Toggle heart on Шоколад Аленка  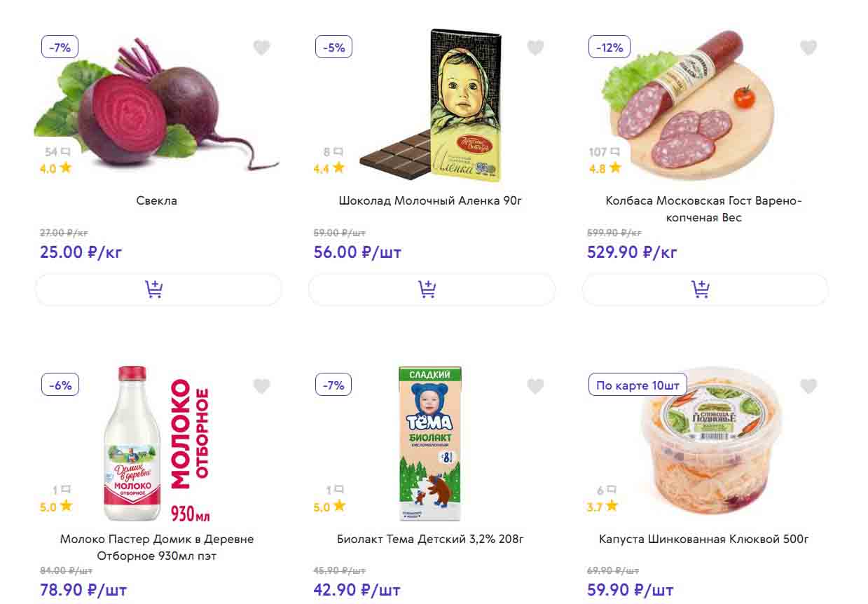535,48
